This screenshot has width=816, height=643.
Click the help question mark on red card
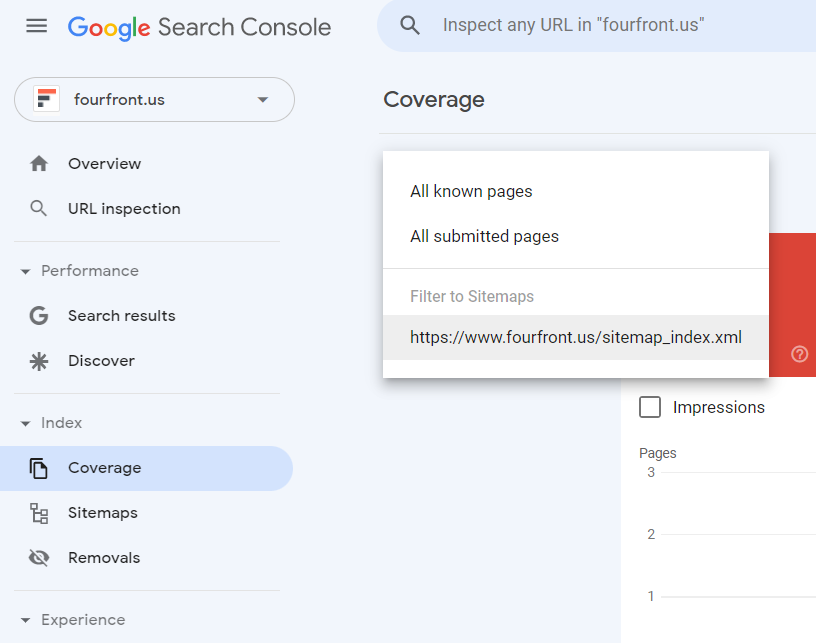(x=799, y=354)
